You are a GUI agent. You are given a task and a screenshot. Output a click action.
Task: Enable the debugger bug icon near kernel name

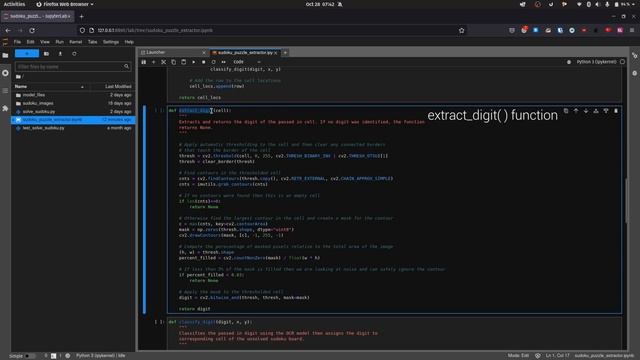(569, 62)
